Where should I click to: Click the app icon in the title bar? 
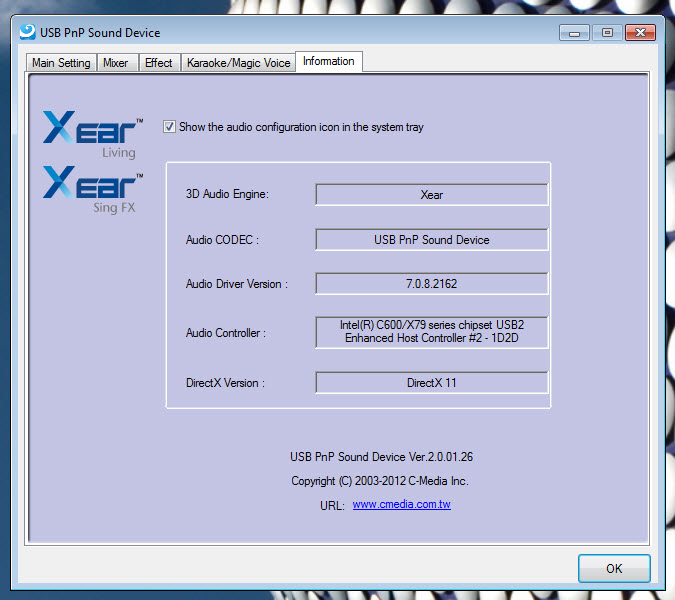coord(28,32)
